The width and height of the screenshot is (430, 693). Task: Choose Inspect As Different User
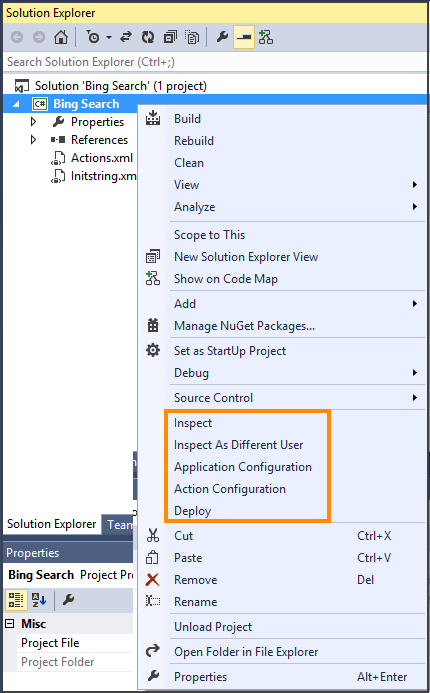(x=239, y=445)
